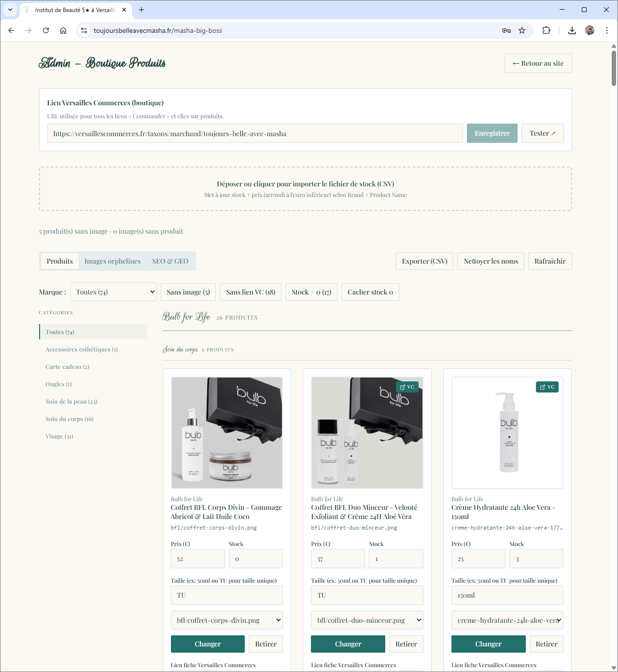
Task: Open Chrome three-dot menu
Action: point(607,30)
